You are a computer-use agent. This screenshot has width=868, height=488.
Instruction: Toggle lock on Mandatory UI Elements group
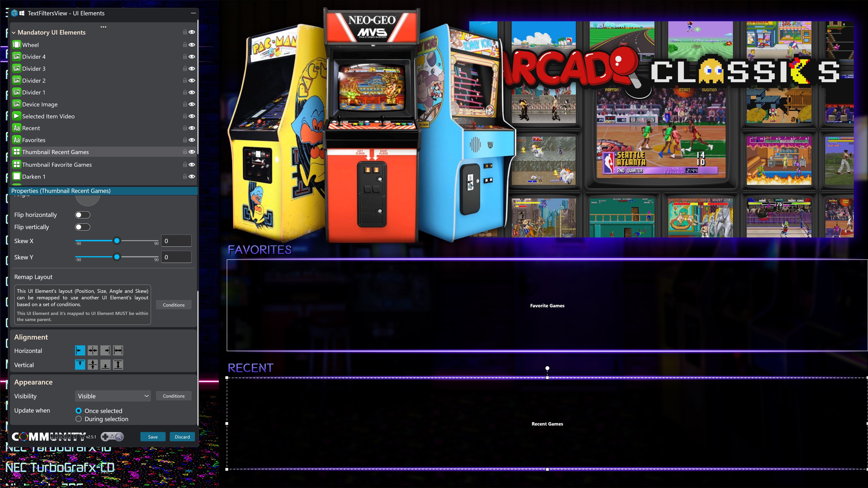[x=185, y=32]
